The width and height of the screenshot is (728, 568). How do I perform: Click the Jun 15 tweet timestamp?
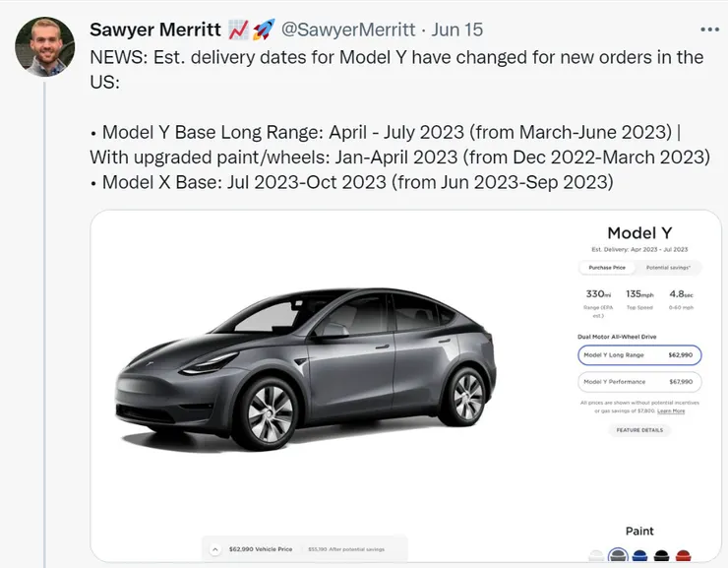click(458, 30)
